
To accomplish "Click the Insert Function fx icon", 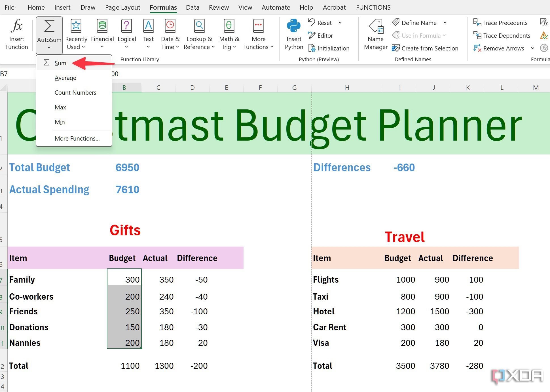I will pyautogui.click(x=16, y=26).
